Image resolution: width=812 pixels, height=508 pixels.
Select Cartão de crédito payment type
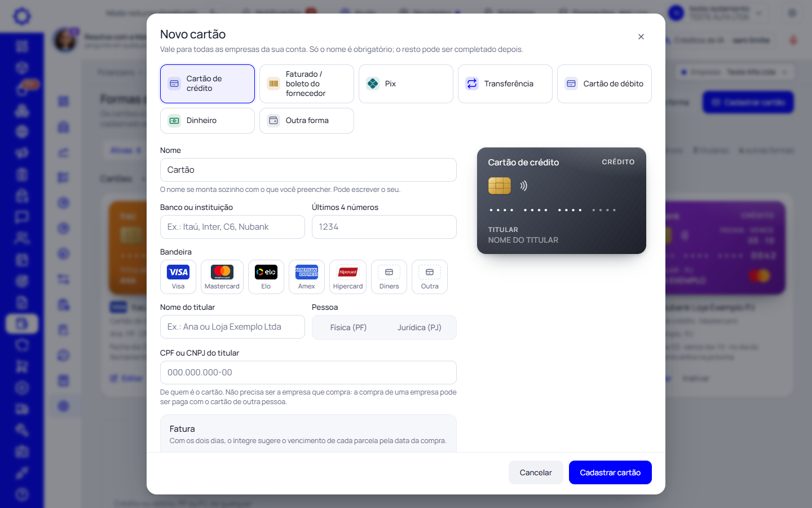click(208, 84)
